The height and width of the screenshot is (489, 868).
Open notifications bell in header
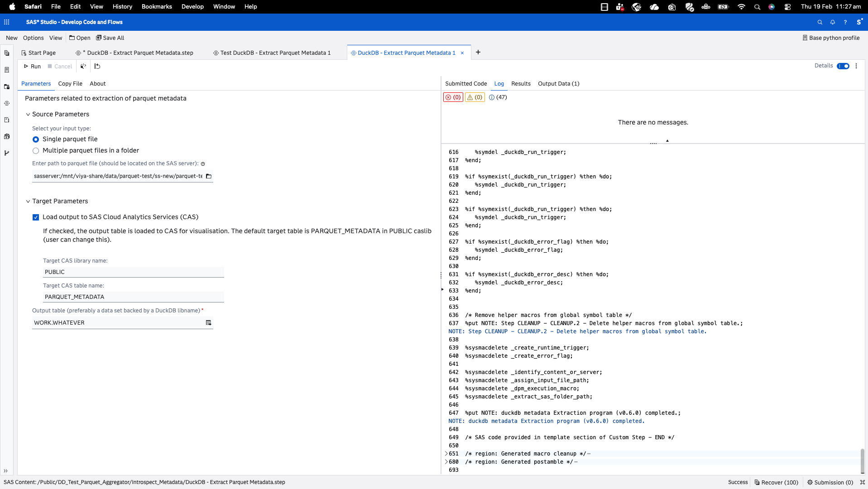833,22
